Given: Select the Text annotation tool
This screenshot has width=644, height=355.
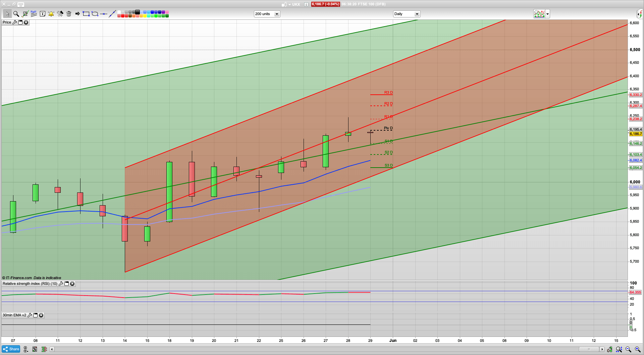Looking at the screenshot, I should point(43,14).
